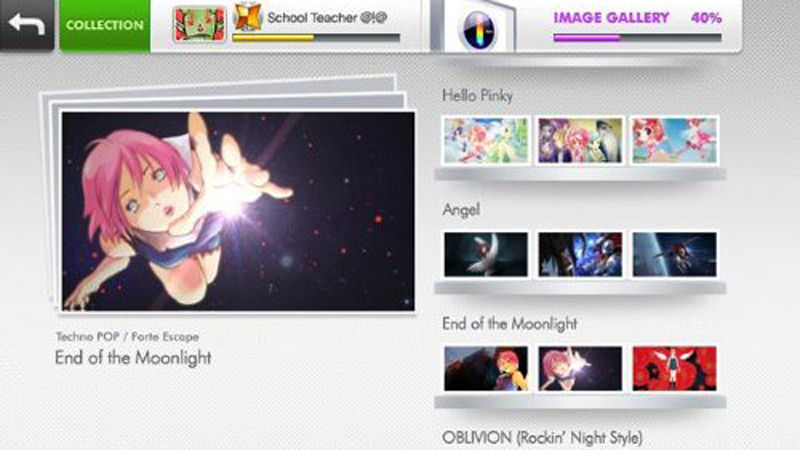Click the yellow School Teacher experience bar
Viewport: 800px width, 450px height.
click(316, 38)
